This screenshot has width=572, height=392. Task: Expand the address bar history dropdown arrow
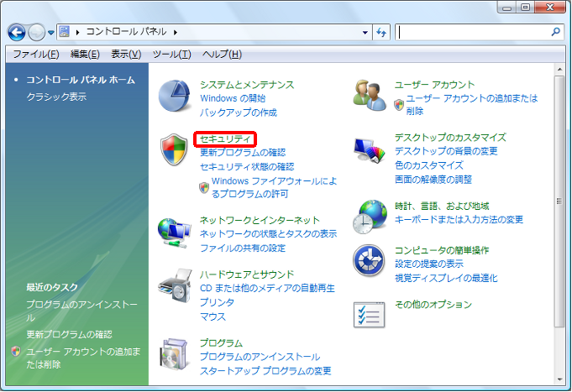[x=365, y=32]
